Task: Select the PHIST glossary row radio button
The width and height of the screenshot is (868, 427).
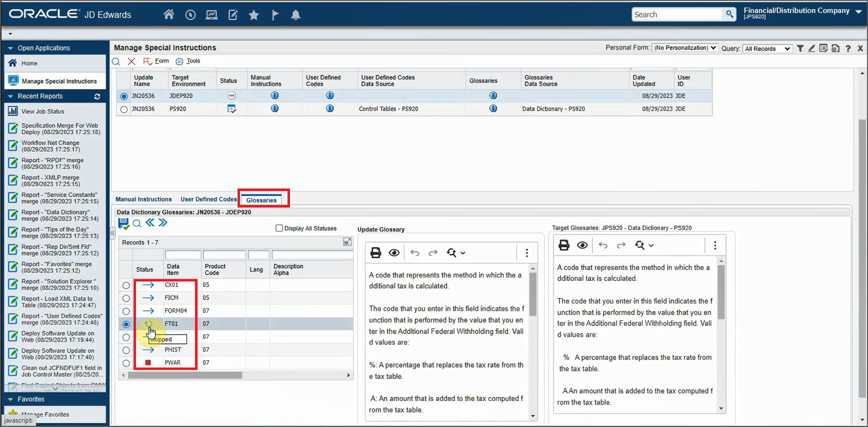Action: pos(126,350)
